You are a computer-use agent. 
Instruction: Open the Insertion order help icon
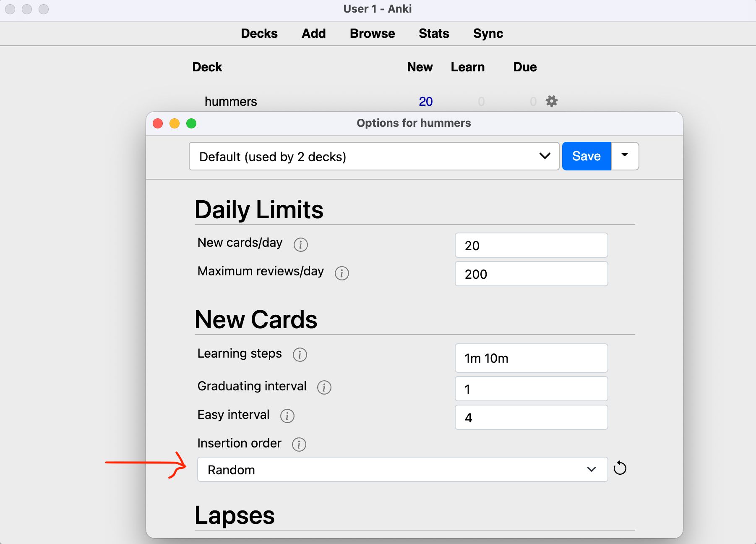tap(300, 445)
